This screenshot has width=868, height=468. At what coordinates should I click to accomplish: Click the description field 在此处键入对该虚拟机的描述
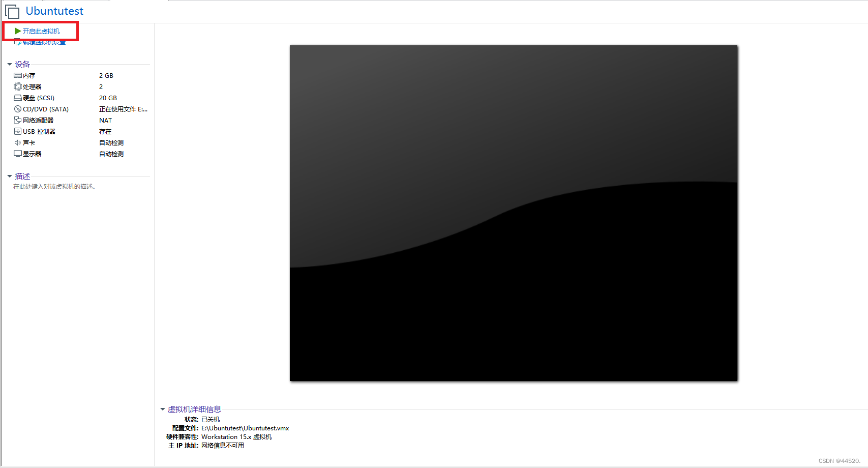54,187
